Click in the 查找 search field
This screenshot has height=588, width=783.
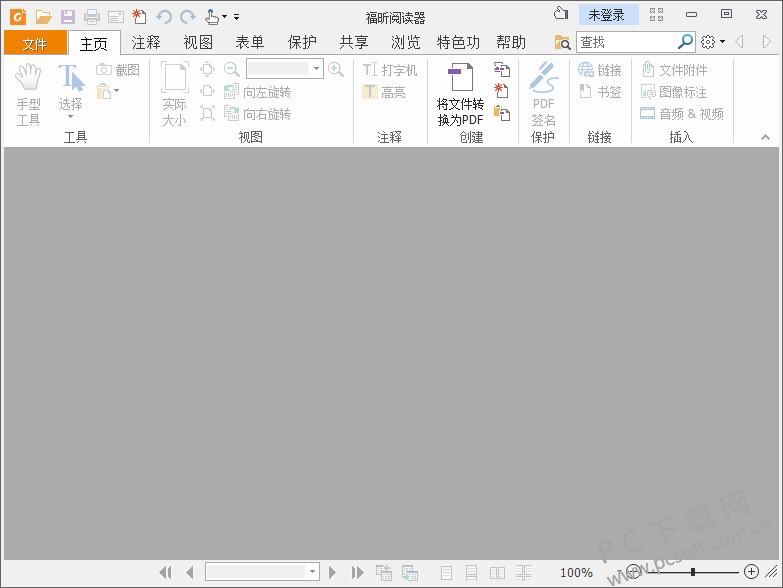[x=626, y=42]
